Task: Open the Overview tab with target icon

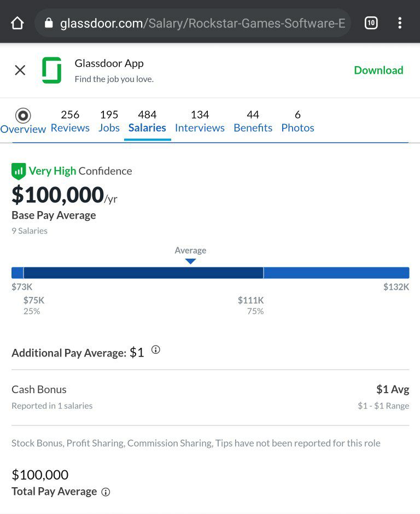Action: (x=23, y=121)
